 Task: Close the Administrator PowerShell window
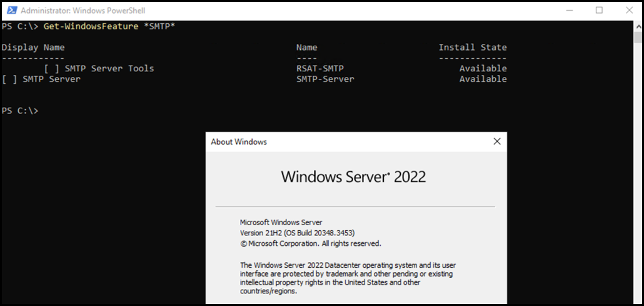629,10
